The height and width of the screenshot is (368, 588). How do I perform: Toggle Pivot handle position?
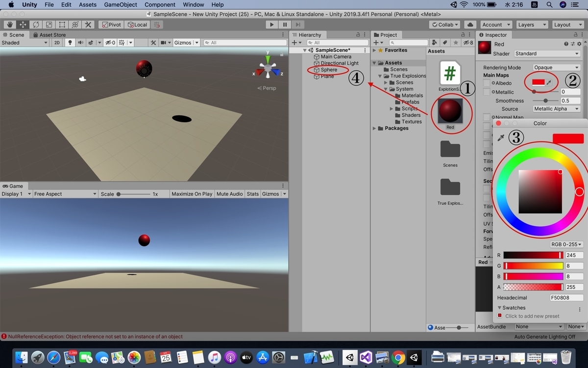(111, 25)
